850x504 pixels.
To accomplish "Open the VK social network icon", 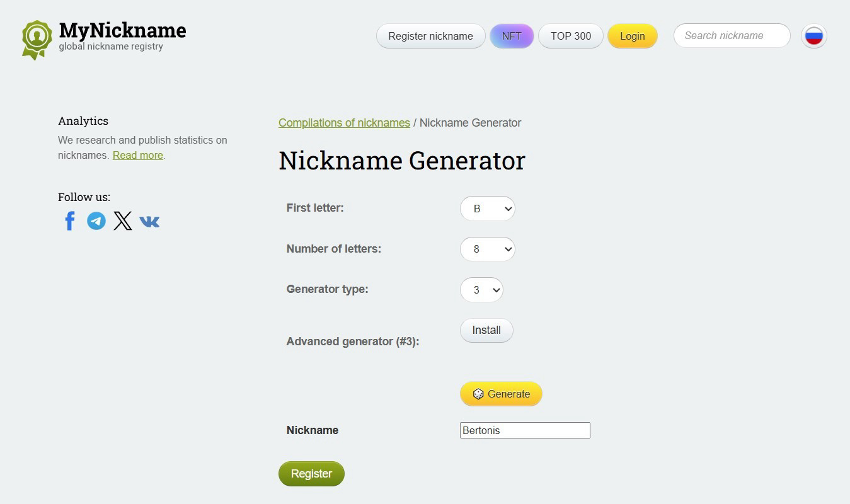I will coord(149,221).
